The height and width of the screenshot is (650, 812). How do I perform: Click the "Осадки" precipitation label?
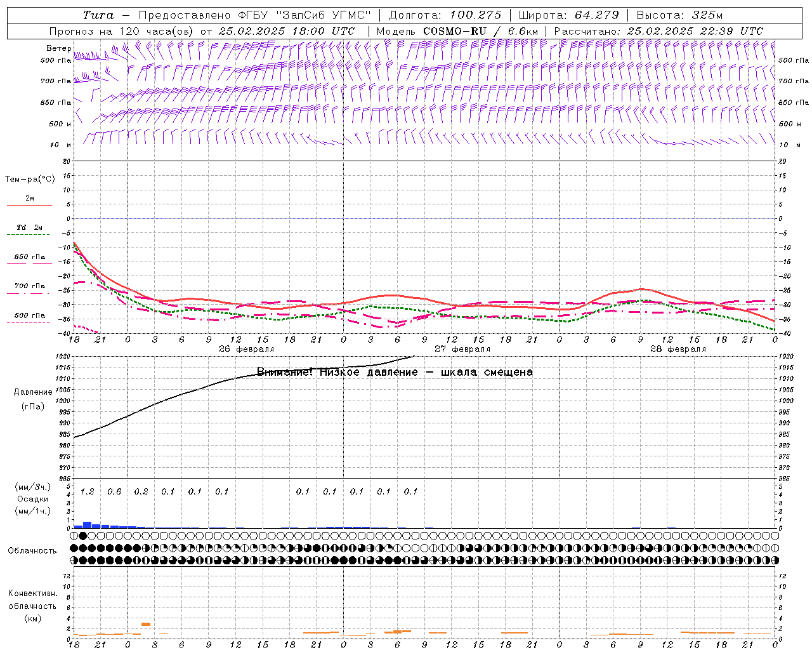coord(32,499)
